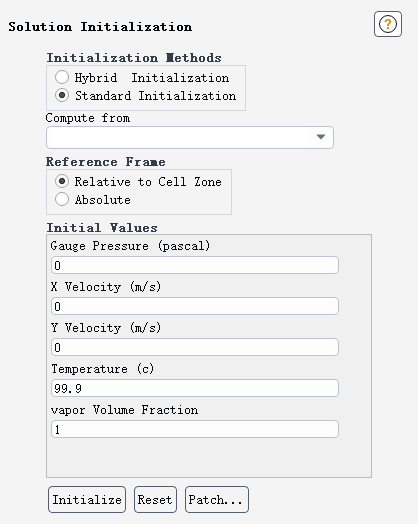
Task: Click the Initialize button
Action: coord(87,500)
